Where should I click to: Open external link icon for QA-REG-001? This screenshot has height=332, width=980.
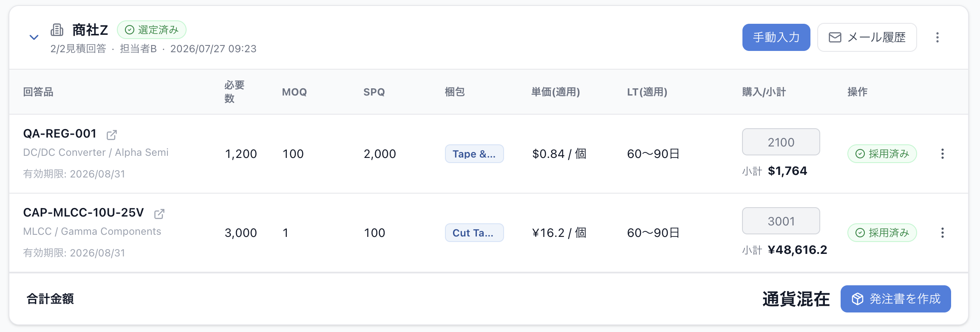coord(112,135)
